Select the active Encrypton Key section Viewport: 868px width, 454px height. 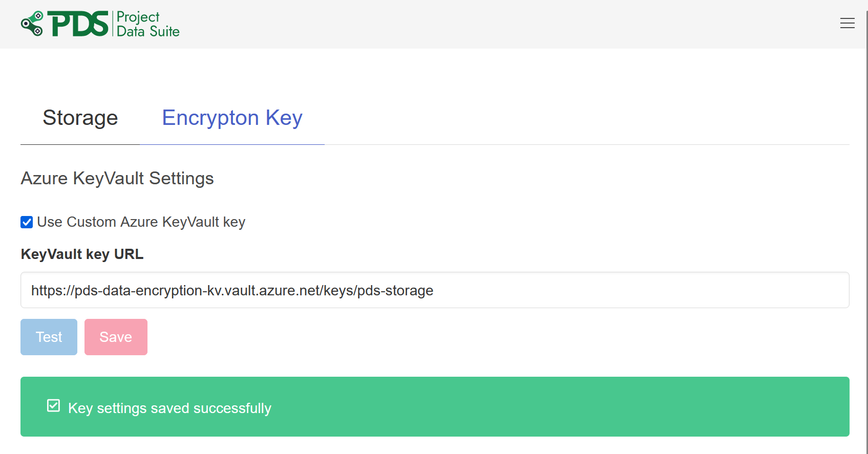[231, 118]
